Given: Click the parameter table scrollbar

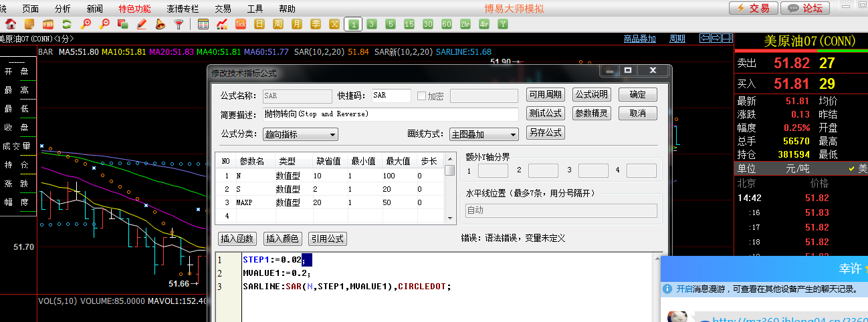Looking at the screenshot, I should [x=450, y=194].
